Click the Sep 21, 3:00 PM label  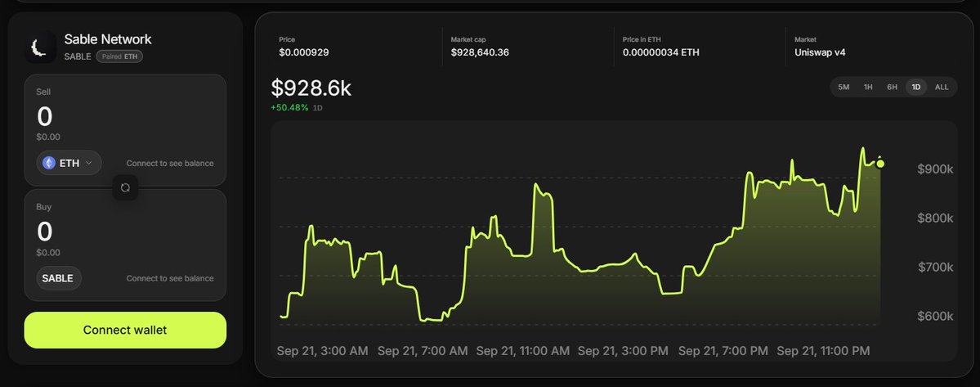(x=623, y=351)
